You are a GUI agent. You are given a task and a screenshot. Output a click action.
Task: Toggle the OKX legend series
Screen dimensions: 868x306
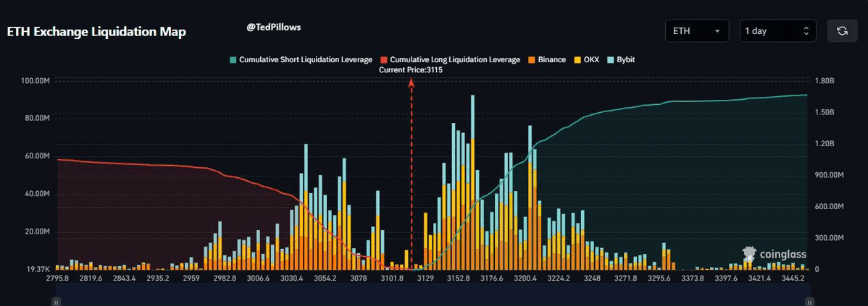pyautogui.click(x=587, y=59)
